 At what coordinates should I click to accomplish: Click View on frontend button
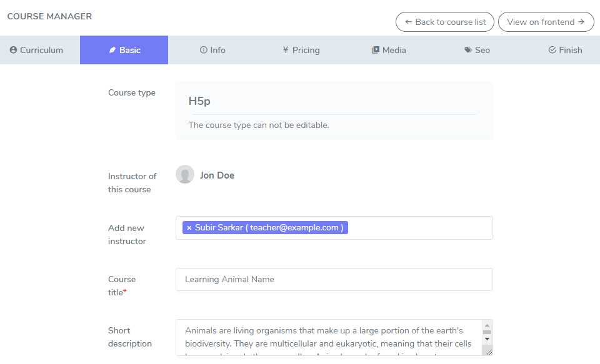tap(546, 22)
